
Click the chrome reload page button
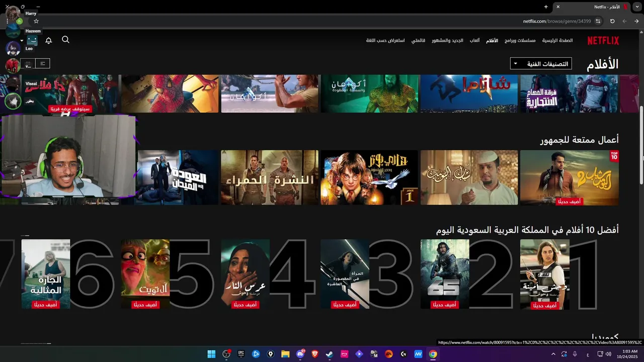612,21
